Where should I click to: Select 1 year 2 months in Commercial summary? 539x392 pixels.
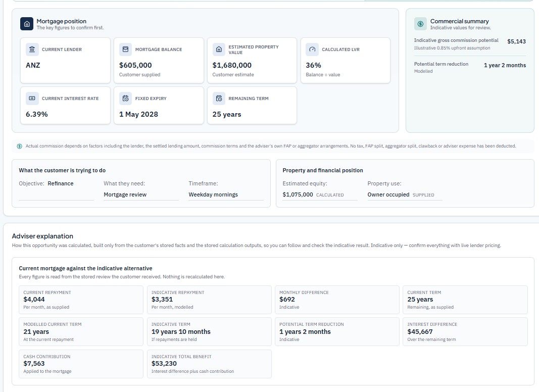[505, 65]
